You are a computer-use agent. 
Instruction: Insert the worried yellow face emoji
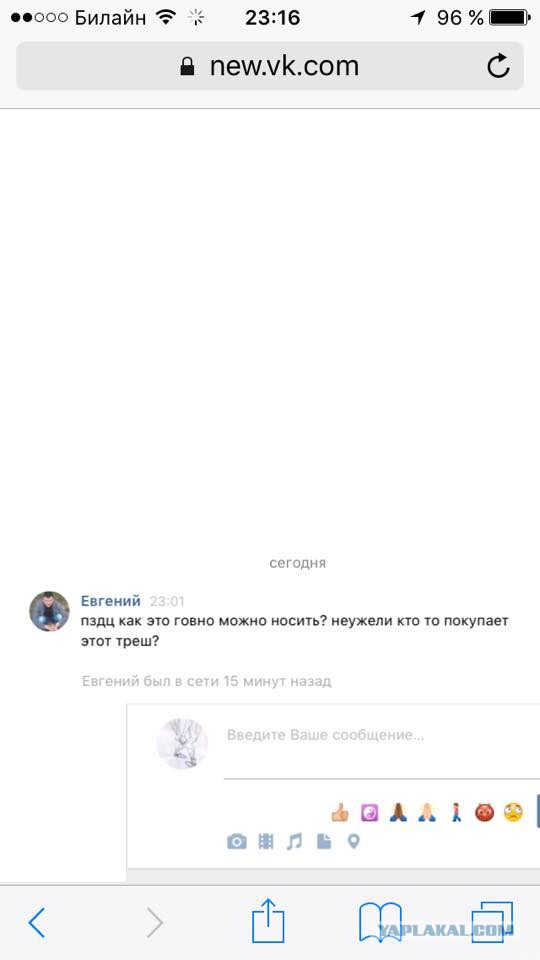[513, 812]
